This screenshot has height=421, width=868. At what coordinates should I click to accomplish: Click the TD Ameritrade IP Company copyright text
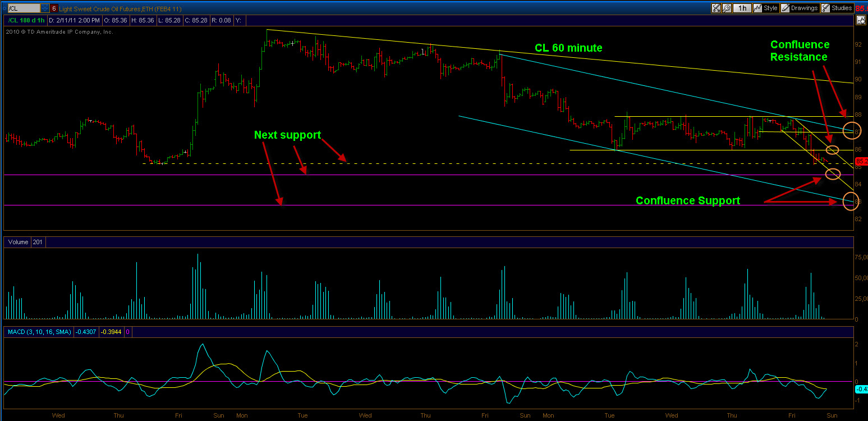[59, 32]
